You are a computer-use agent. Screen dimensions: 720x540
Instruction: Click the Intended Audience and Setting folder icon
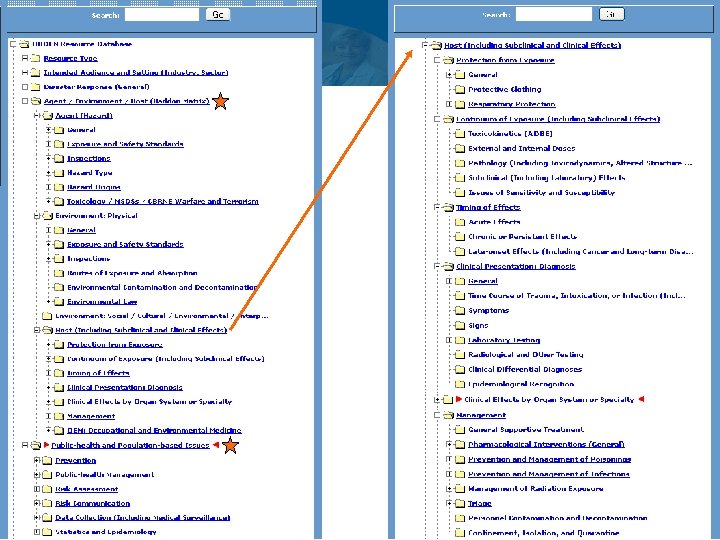tap(35, 73)
